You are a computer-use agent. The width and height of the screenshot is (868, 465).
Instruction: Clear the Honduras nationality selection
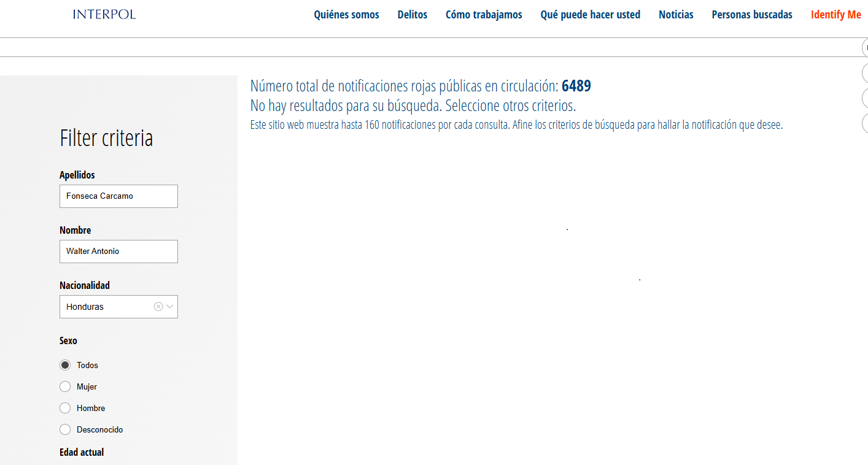point(158,307)
